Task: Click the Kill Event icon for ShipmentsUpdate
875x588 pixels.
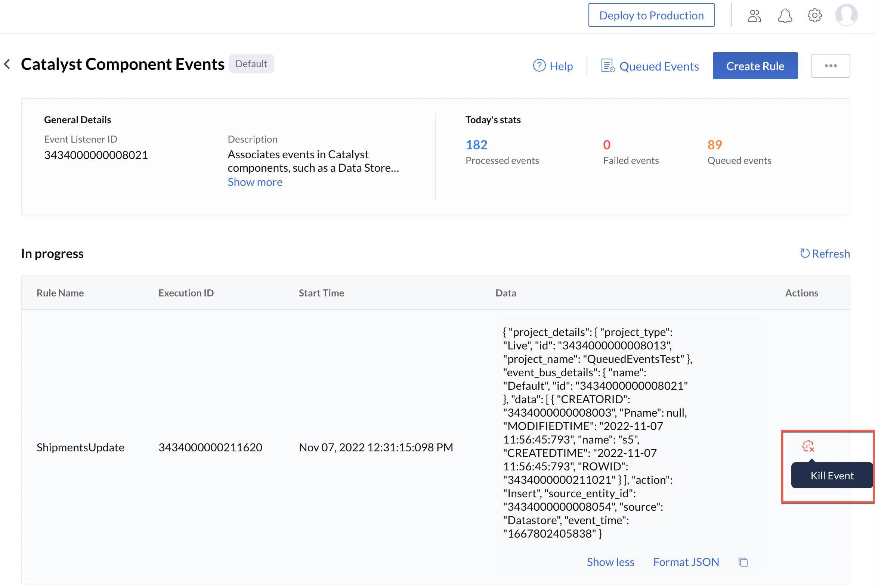Action: click(808, 446)
